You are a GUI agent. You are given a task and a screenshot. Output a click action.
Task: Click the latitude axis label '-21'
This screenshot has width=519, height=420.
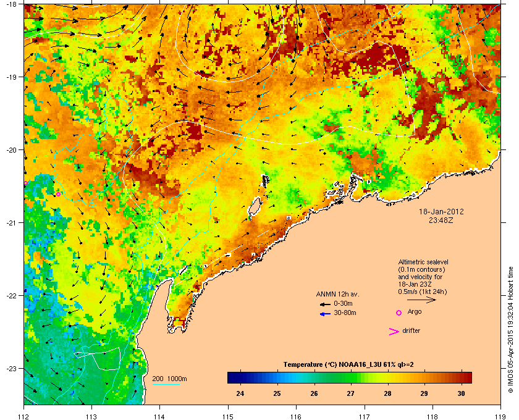[x=11, y=223]
